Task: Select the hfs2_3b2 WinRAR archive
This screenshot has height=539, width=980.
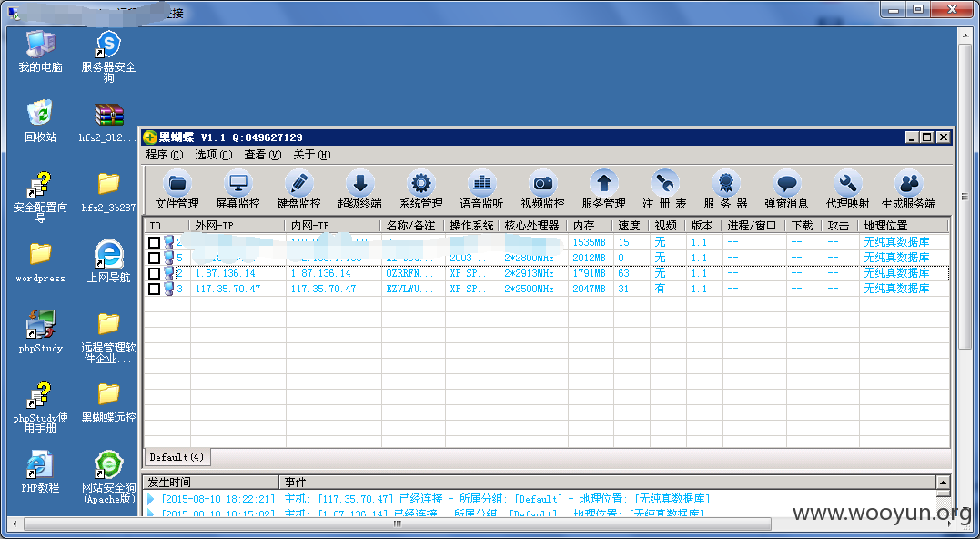Action: click(109, 122)
